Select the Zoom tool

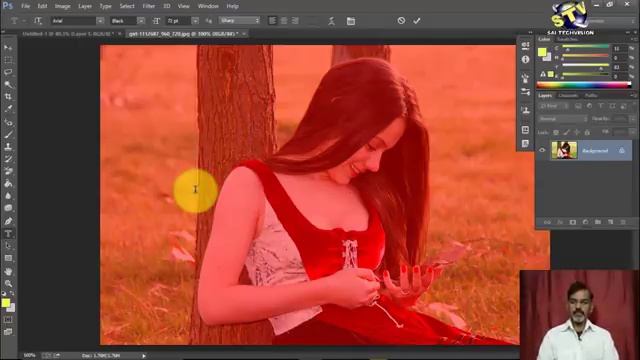coord(8,284)
